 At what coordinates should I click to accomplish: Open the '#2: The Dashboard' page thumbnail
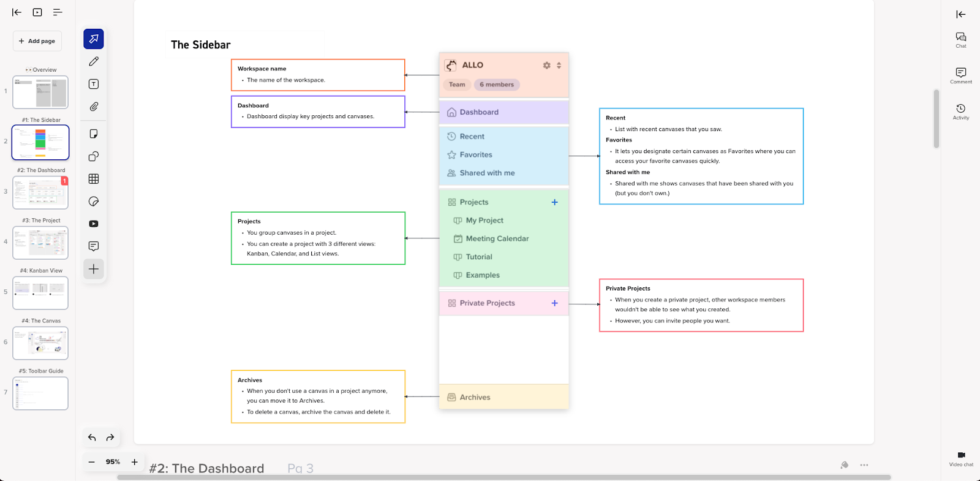tap(40, 192)
